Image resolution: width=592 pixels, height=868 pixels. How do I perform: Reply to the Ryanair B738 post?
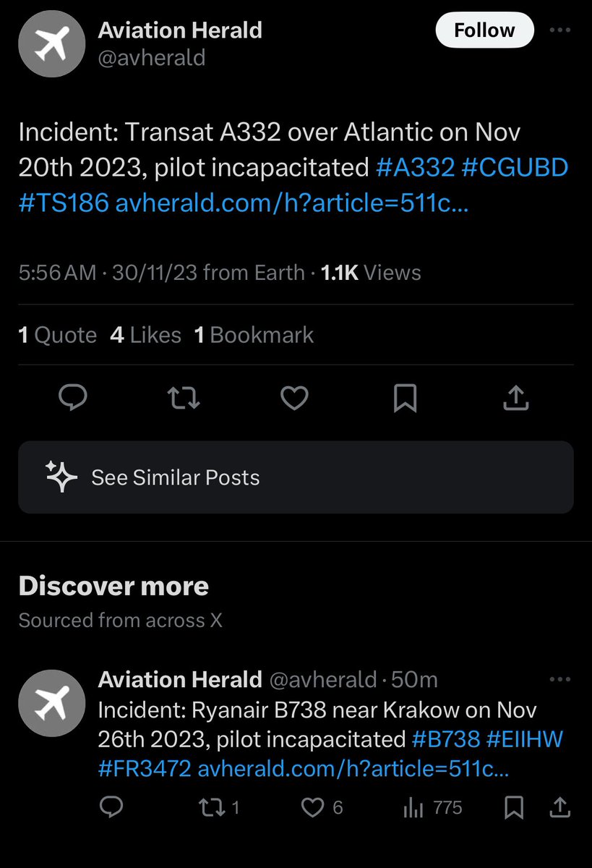[111, 807]
